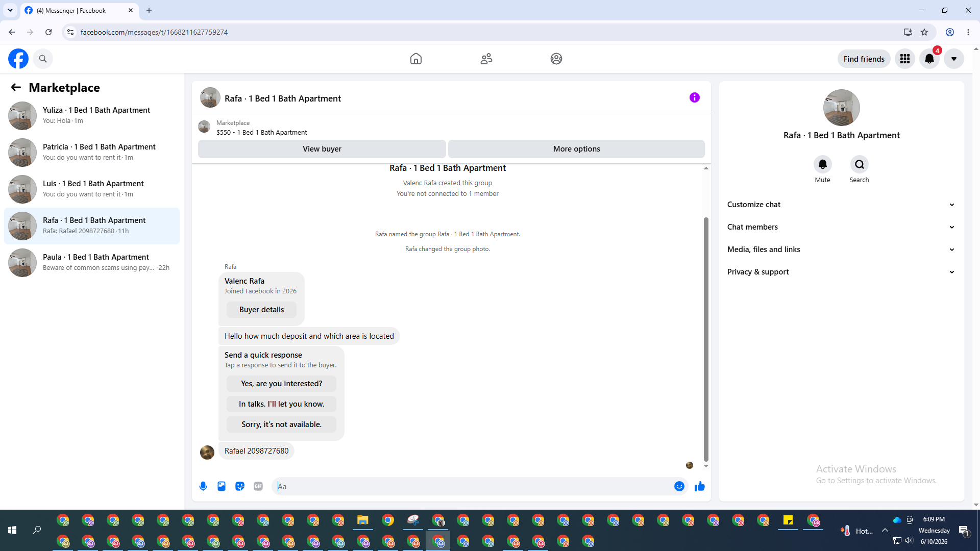
Task: Click the chat header apartment thumbnail
Action: 210,97
